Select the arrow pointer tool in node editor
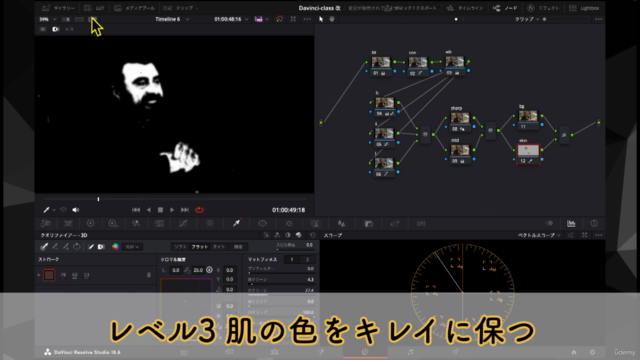This screenshot has width=640, height=360. point(321,19)
